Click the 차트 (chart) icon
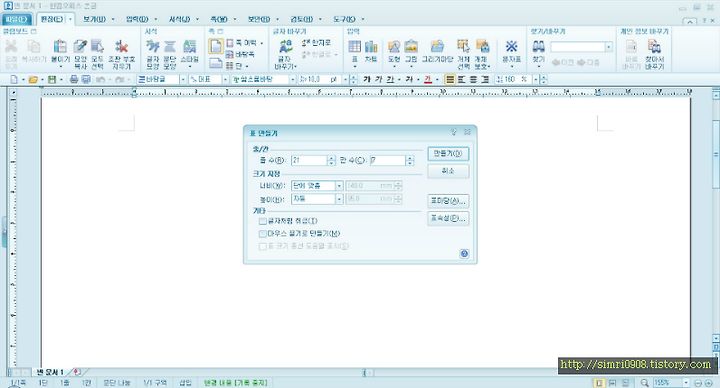 371,46
